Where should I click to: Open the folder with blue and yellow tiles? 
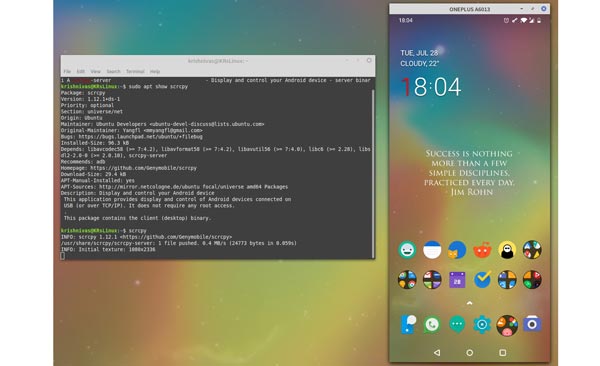click(507, 279)
